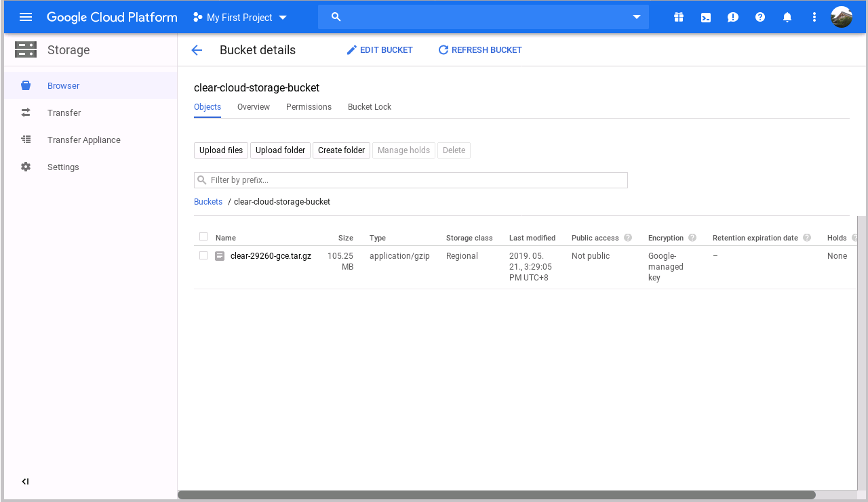Click the Delete button
The image size is (868, 502).
tap(454, 150)
